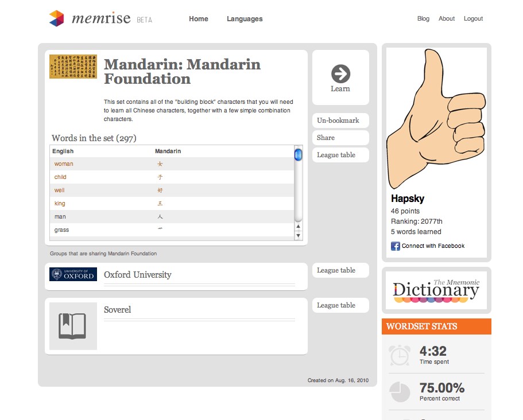The width and height of the screenshot is (523, 420).
Task: Select the word 'woman' in the list
Action: (64, 164)
